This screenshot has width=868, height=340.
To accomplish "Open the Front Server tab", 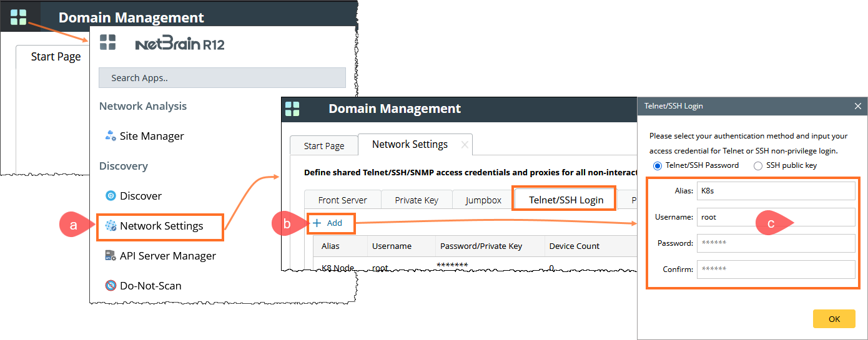I will [343, 200].
